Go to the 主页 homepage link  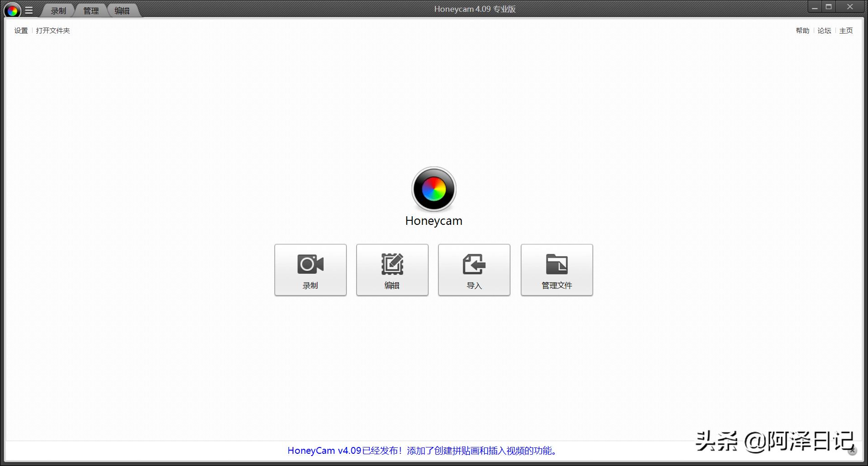coord(846,31)
